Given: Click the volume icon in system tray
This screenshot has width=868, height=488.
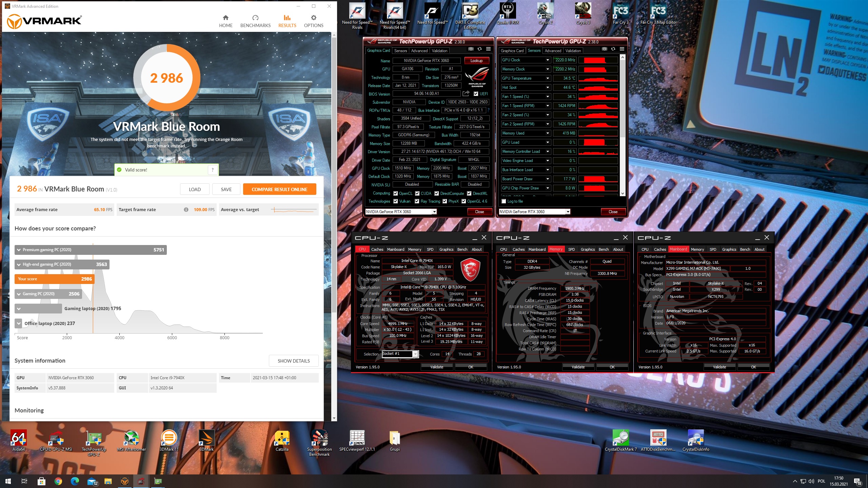Looking at the screenshot, I should 811,481.
